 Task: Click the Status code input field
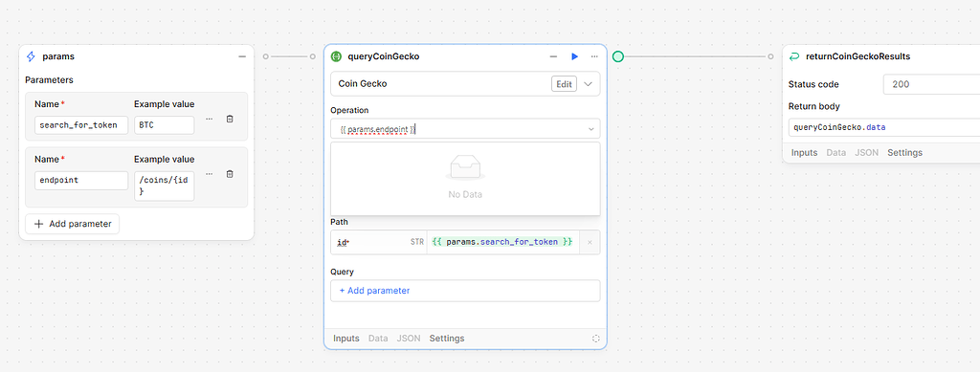click(931, 84)
